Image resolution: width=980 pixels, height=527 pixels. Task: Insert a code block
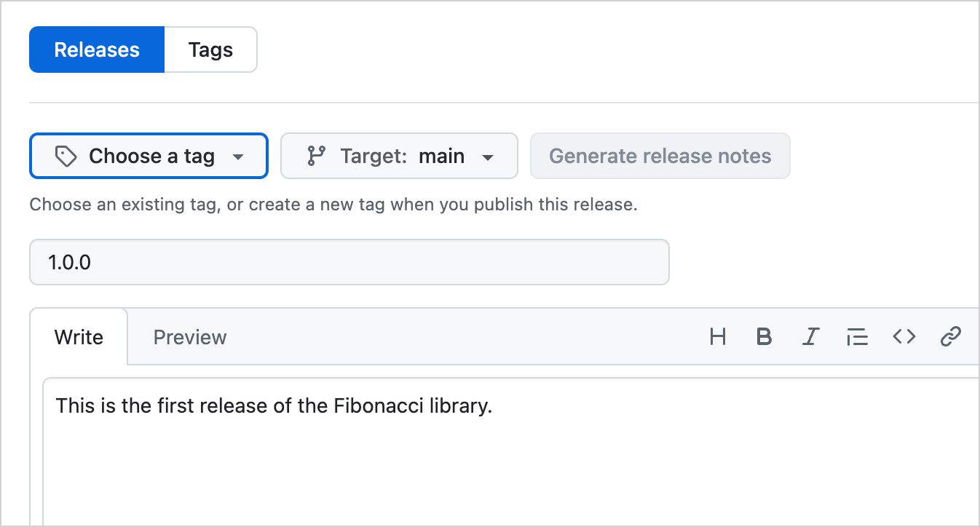904,336
